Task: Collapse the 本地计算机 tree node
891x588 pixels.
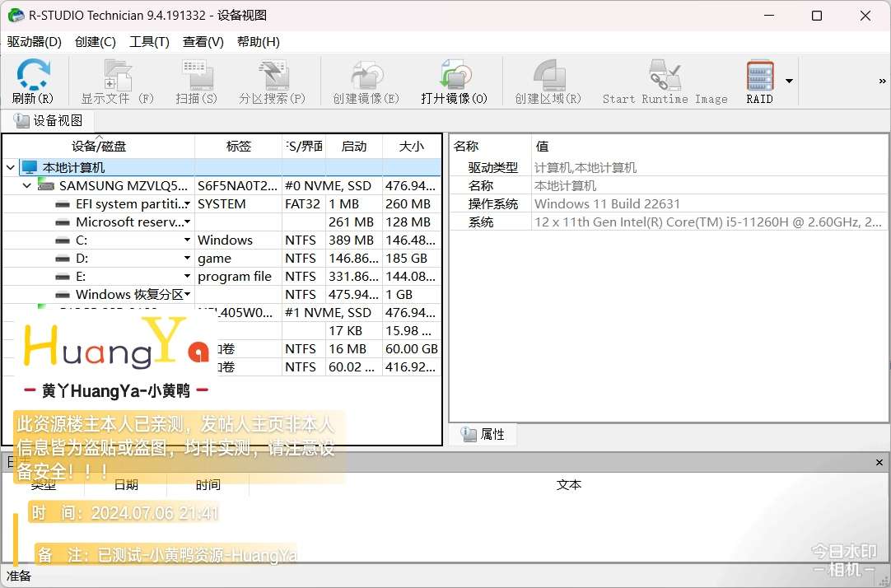Action: click(x=10, y=168)
